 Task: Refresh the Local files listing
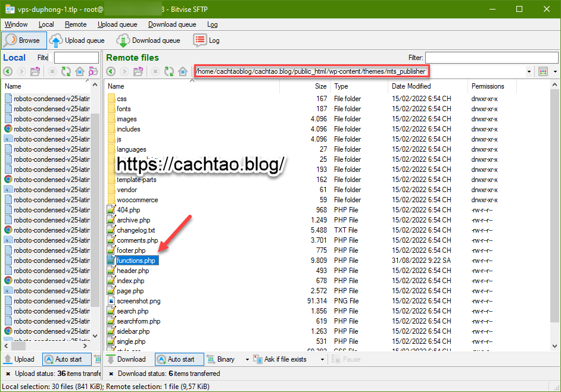click(x=66, y=71)
